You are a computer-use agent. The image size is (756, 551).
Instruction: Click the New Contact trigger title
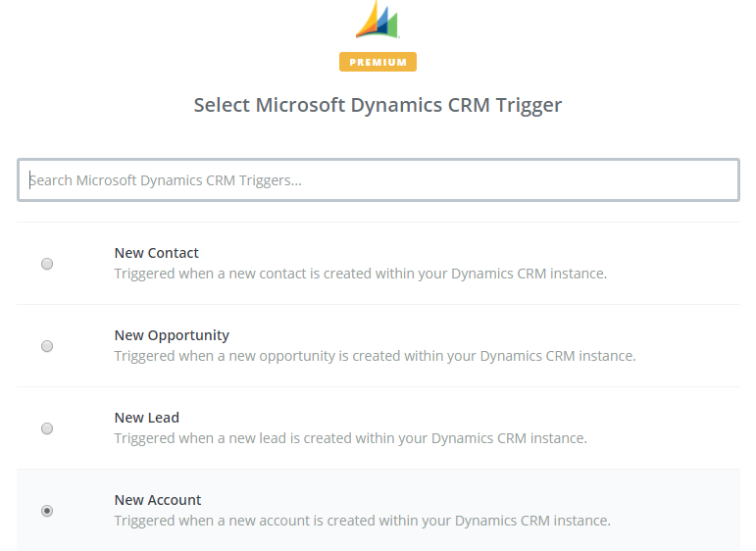pyautogui.click(x=156, y=253)
